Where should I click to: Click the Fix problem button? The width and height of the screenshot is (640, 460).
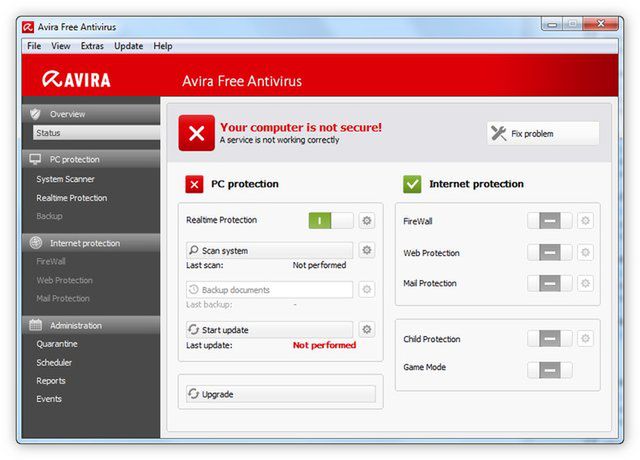(x=543, y=133)
